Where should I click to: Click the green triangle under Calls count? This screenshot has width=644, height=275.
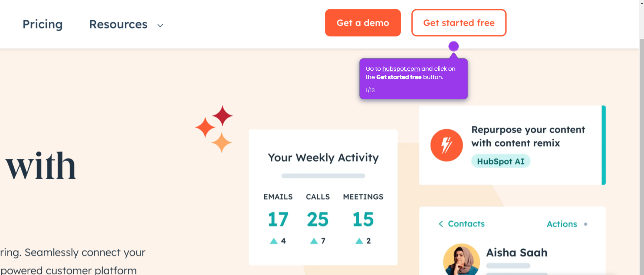pyautogui.click(x=314, y=240)
